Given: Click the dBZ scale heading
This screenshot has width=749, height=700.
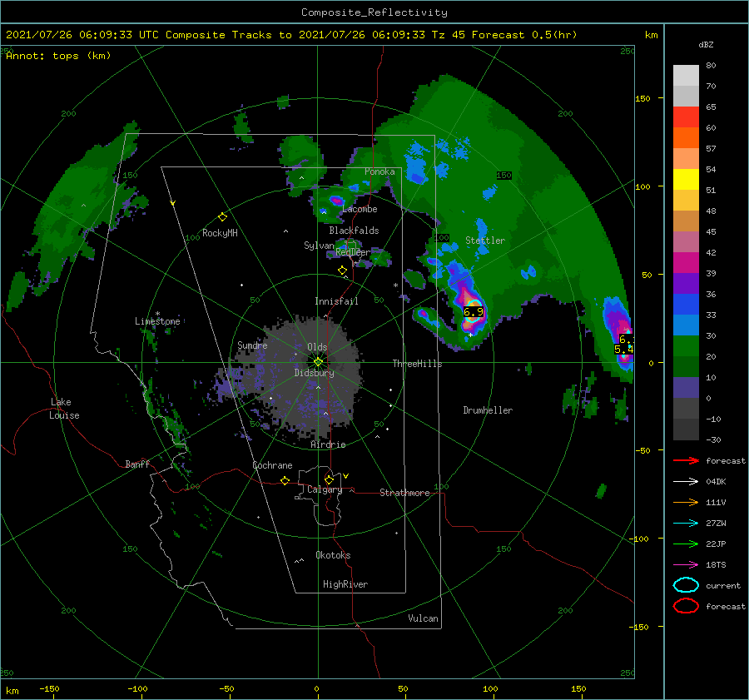Looking at the screenshot, I should (706, 45).
